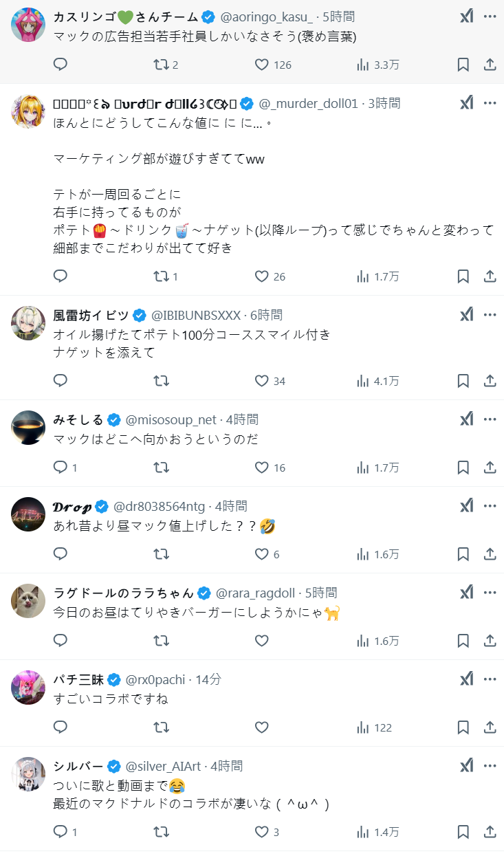504x856 pixels.
Task: Bookmark the カスリンゴ tweet
Action: click(x=463, y=65)
